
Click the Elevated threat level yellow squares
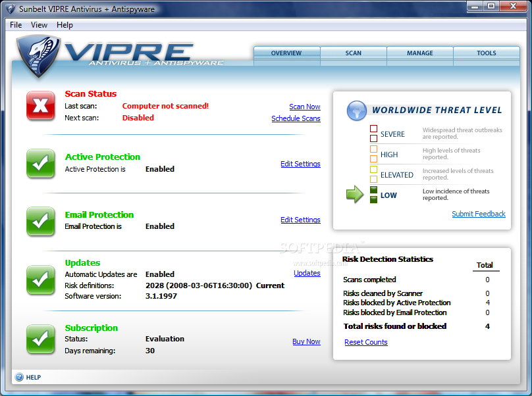(x=373, y=174)
